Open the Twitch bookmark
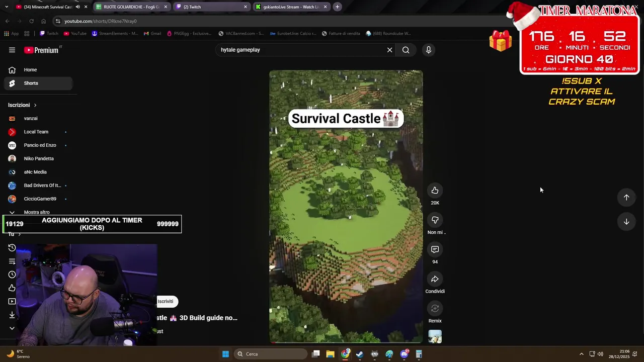The width and height of the screenshot is (644, 362). point(49,34)
